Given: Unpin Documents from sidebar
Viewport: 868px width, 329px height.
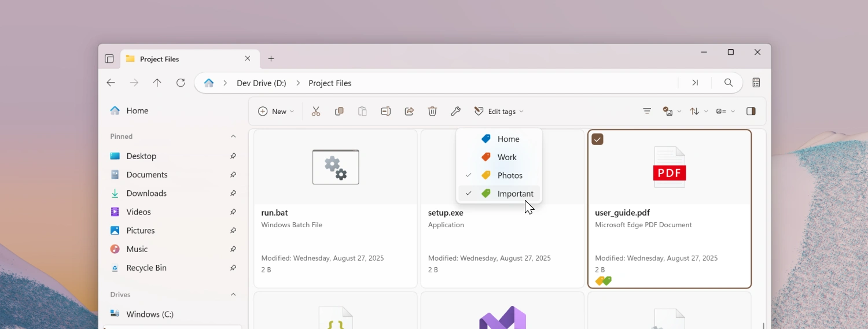Looking at the screenshot, I should (233, 175).
